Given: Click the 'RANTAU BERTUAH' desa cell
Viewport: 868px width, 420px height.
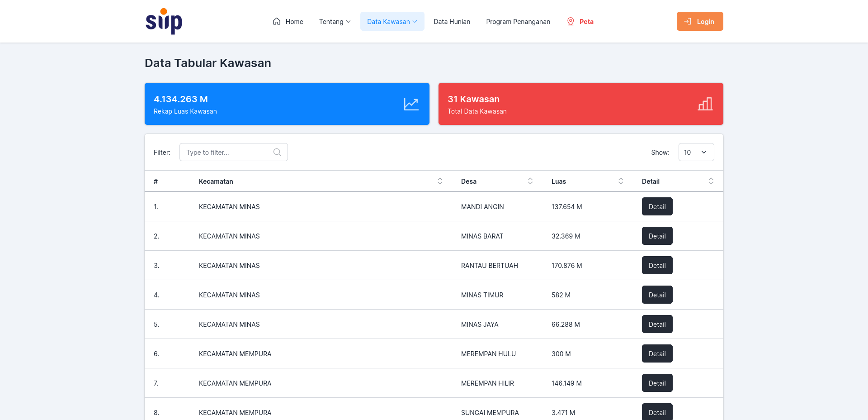Looking at the screenshot, I should click(490, 266).
